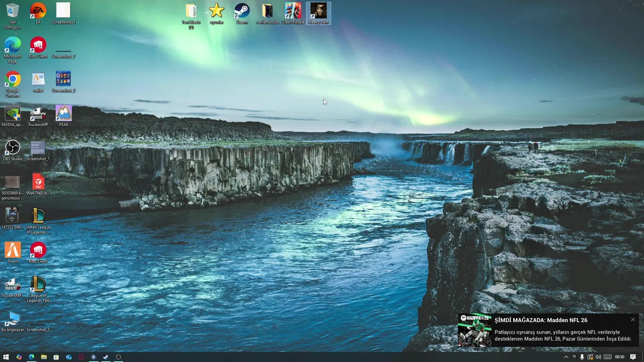Viewport: 644px width, 362px height.
Task: Select the Riot Client shortcut beside Microsoft Edge
Action: pyautogui.click(x=38, y=48)
